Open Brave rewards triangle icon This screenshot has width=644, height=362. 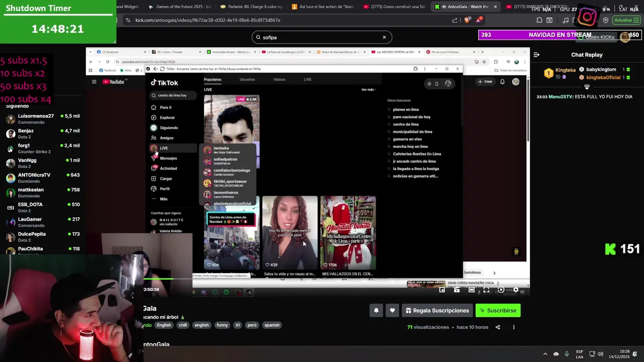(479, 20)
